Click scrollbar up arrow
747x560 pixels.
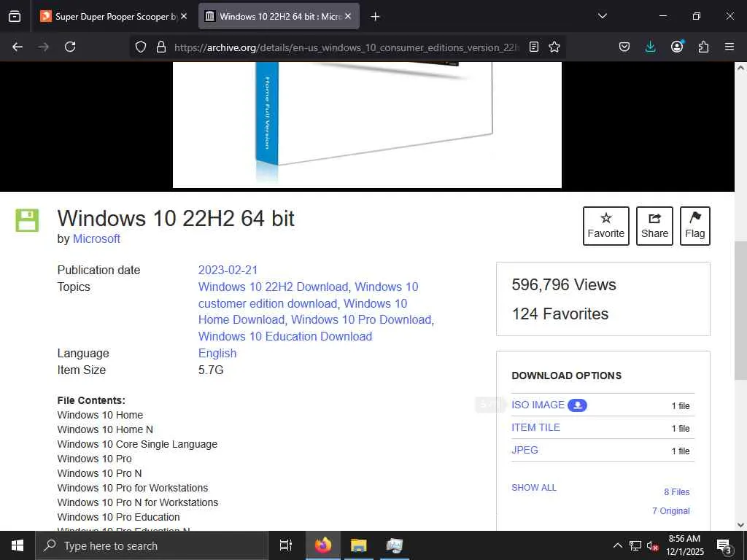741,68
